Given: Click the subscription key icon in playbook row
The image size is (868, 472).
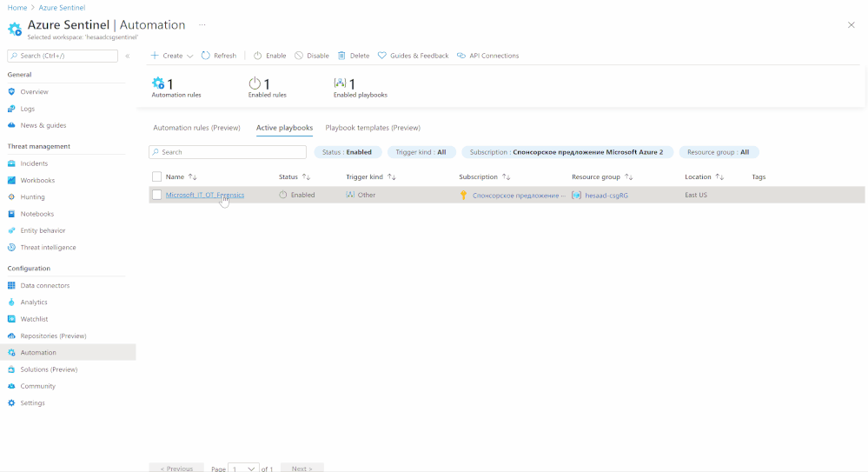Looking at the screenshot, I should coord(464,195).
